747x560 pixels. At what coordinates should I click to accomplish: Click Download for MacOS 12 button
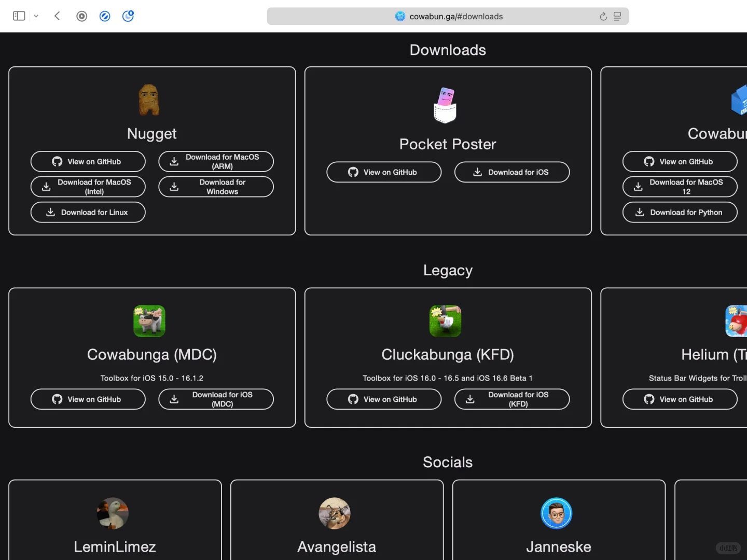point(680,187)
